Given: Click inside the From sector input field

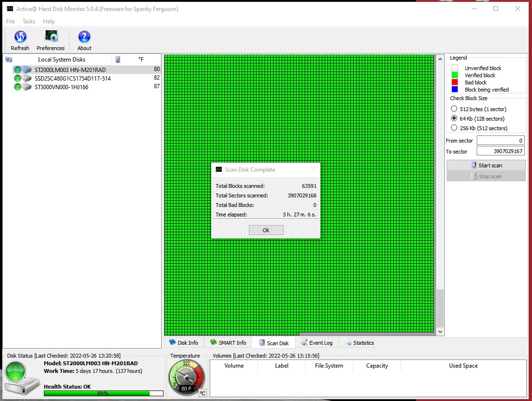Looking at the screenshot, I should 501,140.
